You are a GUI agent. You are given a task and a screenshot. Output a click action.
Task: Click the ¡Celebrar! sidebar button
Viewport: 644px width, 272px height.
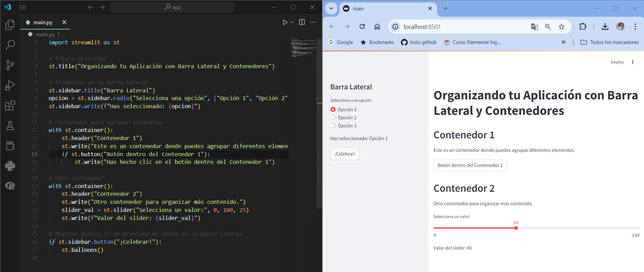click(x=345, y=154)
